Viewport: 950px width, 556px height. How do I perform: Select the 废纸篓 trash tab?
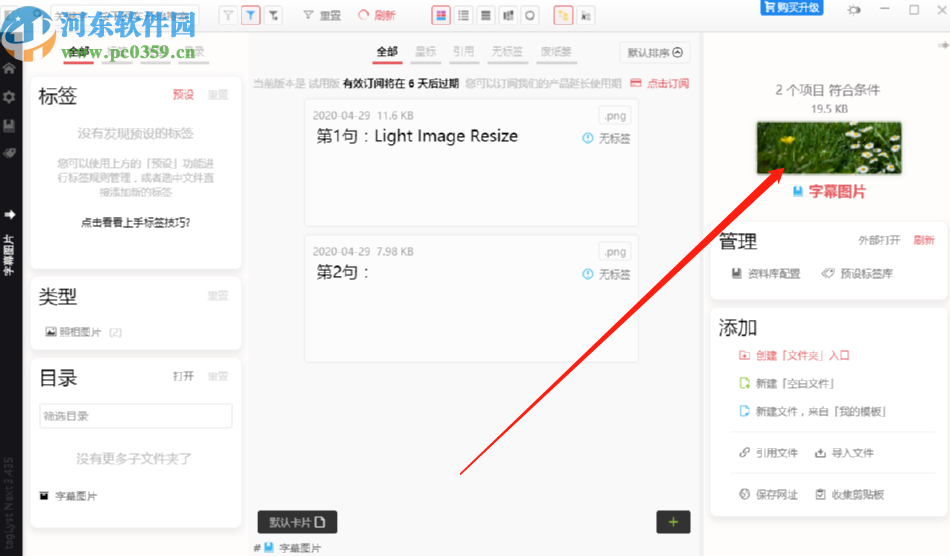click(x=556, y=51)
